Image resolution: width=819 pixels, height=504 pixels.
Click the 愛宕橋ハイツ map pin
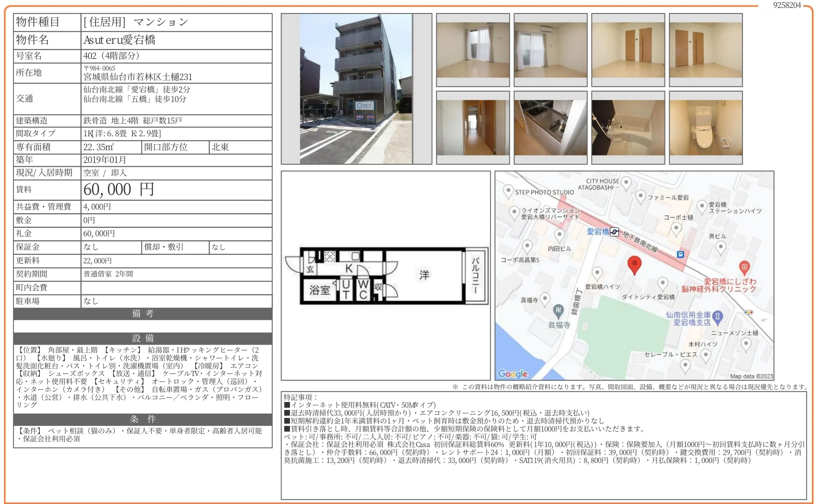(x=597, y=273)
